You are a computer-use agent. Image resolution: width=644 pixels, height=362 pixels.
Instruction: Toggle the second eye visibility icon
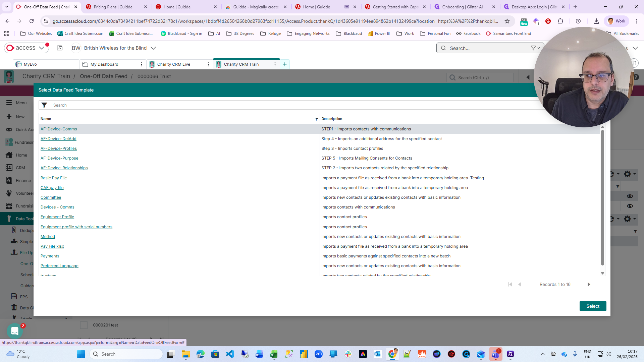630,206
